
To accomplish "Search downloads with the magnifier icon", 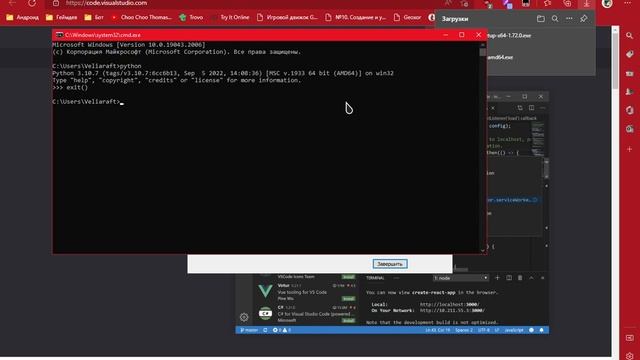I will tap(555, 19).
